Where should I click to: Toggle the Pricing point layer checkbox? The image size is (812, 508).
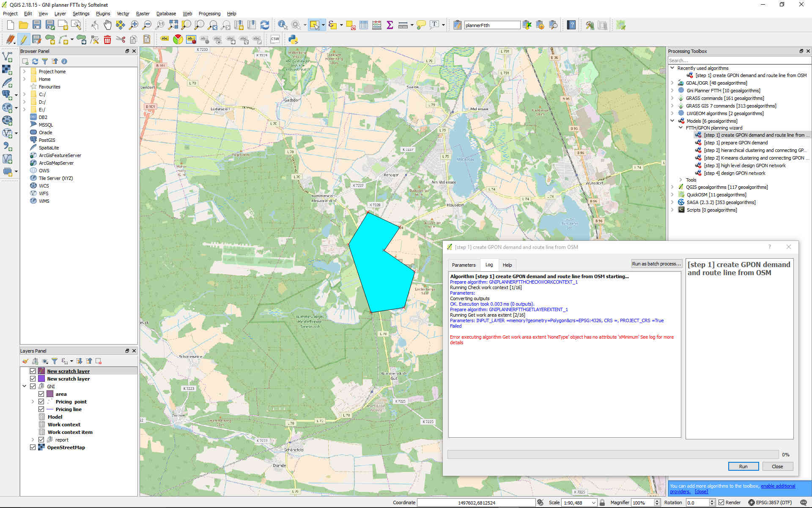[x=41, y=402]
